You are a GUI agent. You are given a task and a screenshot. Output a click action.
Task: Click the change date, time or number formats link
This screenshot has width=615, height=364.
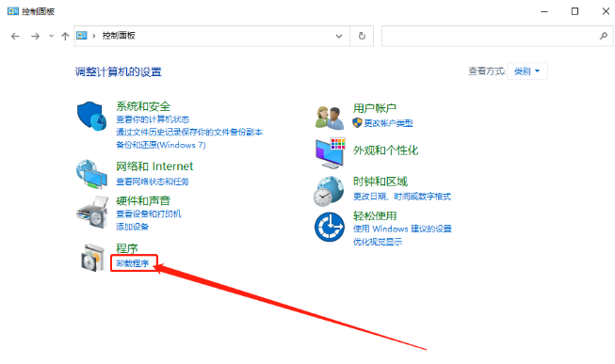tap(402, 197)
